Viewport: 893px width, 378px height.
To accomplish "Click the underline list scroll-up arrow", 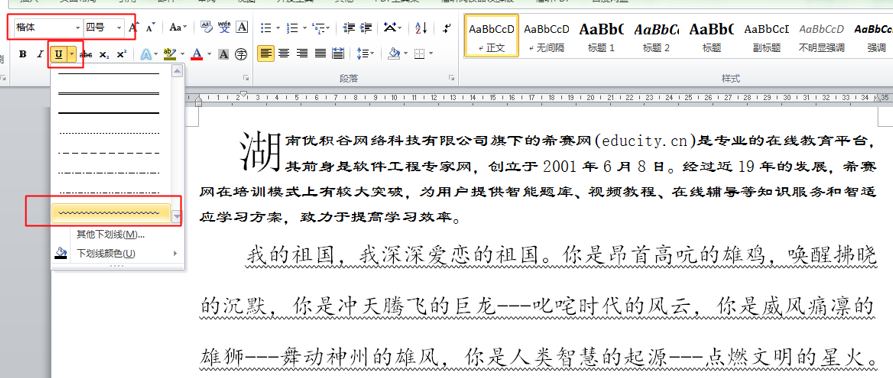I will tap(177, 71).
